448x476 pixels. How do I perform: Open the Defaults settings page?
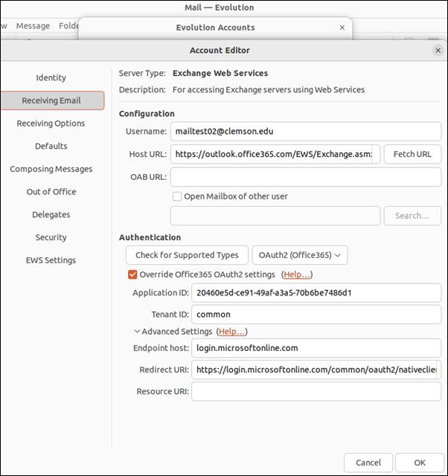(x=51, y=147)
